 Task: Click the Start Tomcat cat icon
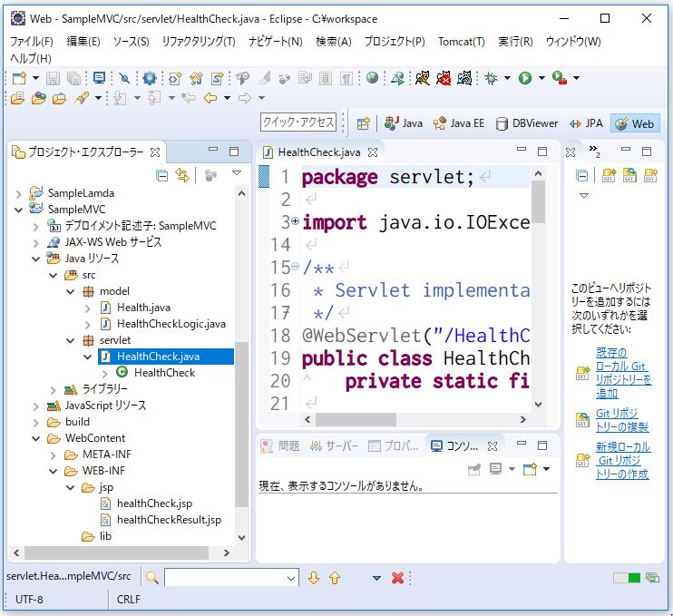pyautogui.click(x=423, y=78)
